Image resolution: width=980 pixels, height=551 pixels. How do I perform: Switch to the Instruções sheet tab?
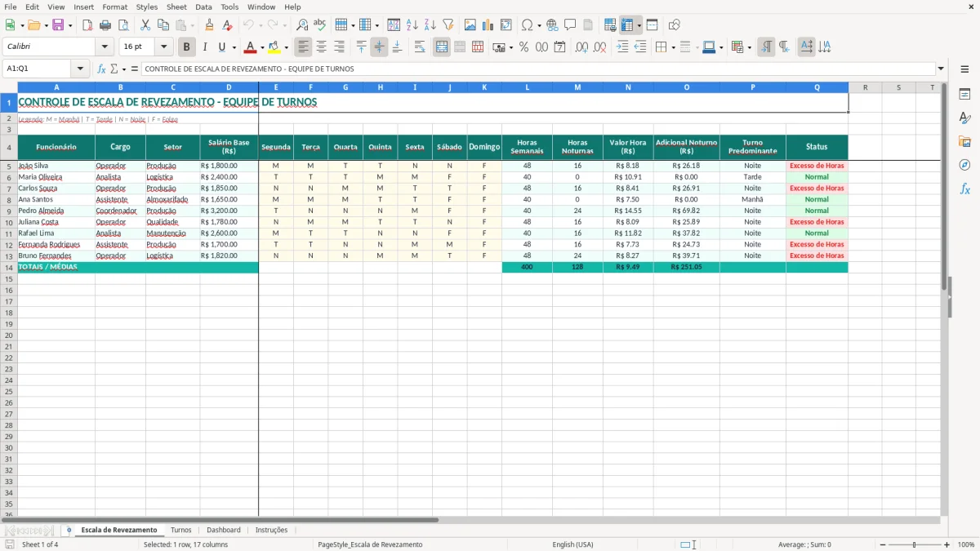(271, 530)
